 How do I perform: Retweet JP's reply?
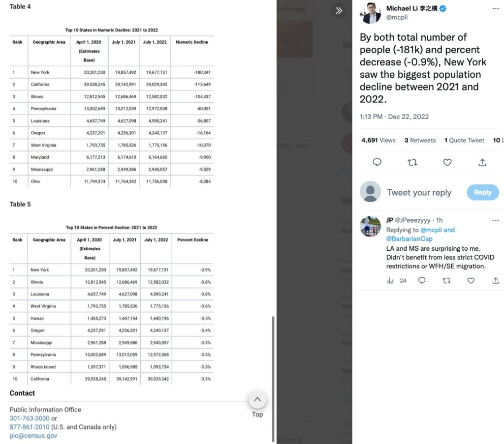[x=446, y=280]
